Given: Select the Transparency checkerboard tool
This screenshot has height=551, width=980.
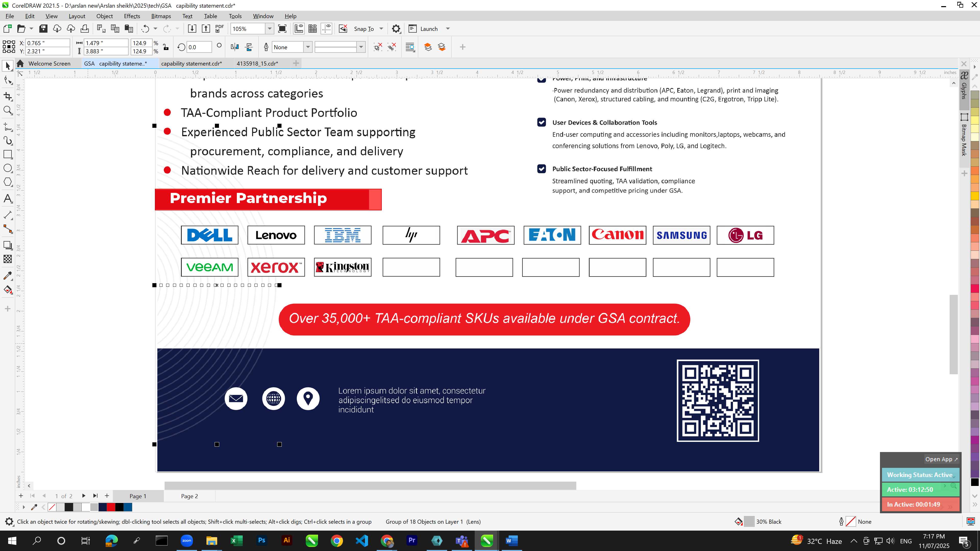Looking at the screenshot, I should tap(8, 259).
